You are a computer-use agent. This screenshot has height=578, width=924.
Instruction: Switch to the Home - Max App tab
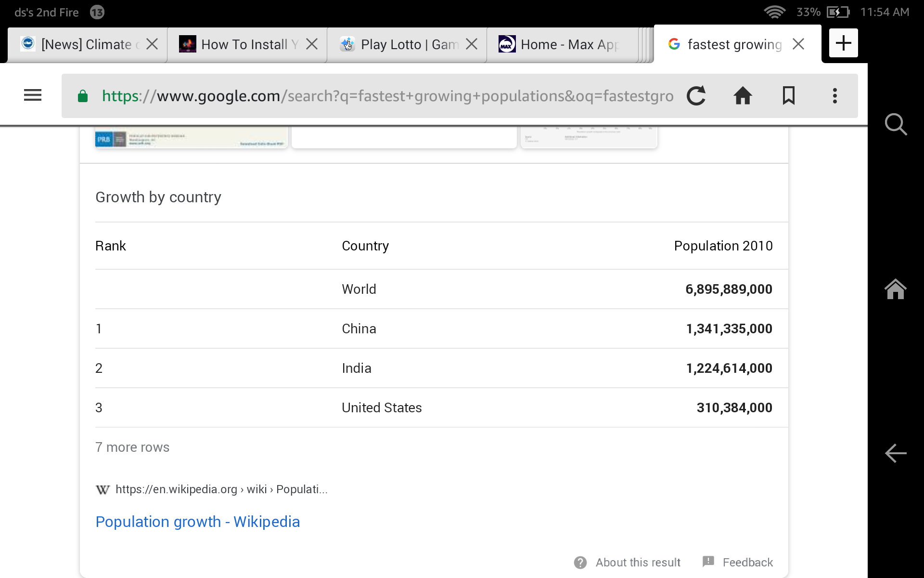(x=562, y=44)
